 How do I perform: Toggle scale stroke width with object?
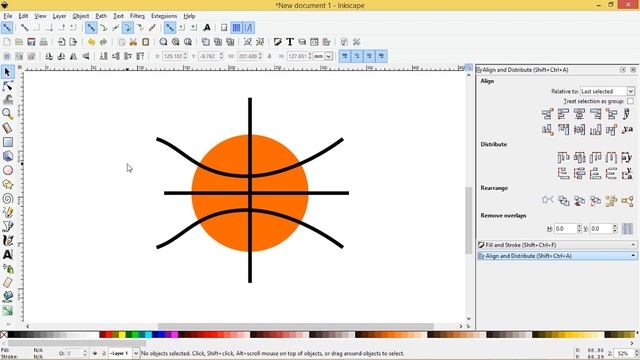coord(345,56)
